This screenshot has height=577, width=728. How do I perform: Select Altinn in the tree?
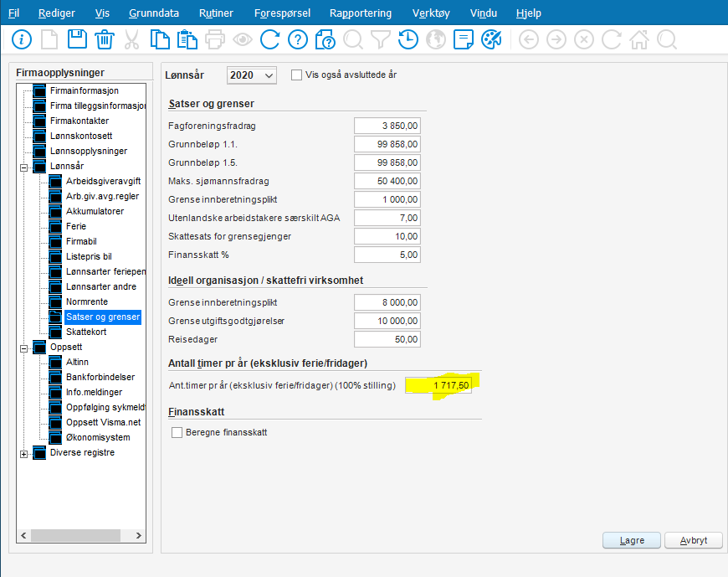point(77,363)
